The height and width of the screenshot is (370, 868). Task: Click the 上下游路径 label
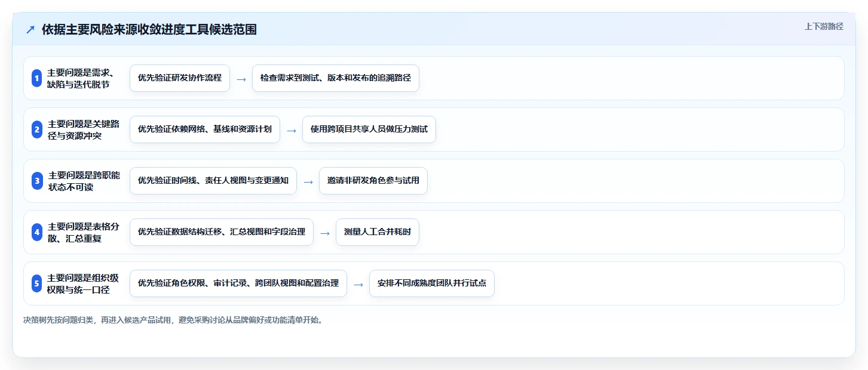(x=824, y=26)
